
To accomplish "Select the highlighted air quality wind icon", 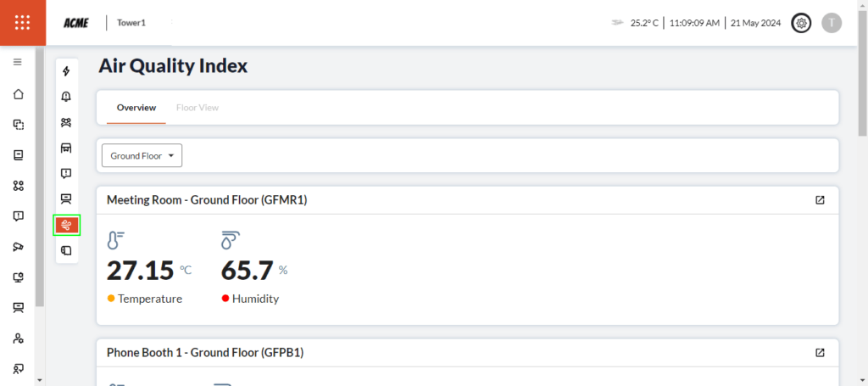I will (x=66, y=225).
